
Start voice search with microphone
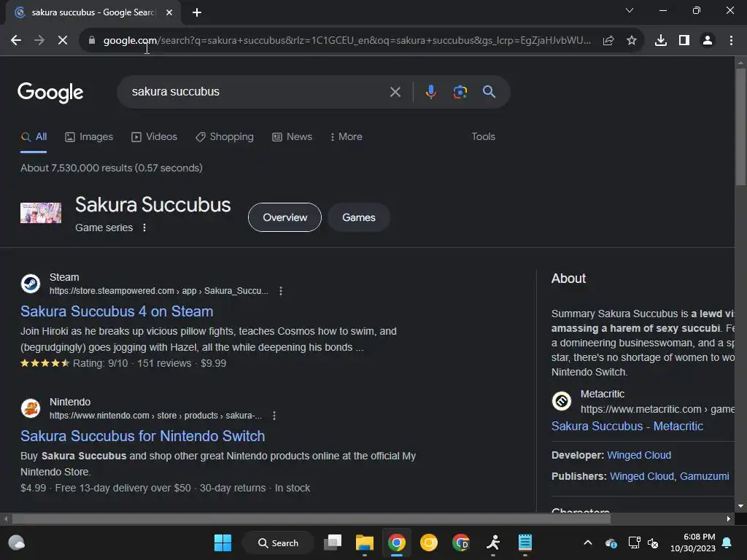click(430, 92)
